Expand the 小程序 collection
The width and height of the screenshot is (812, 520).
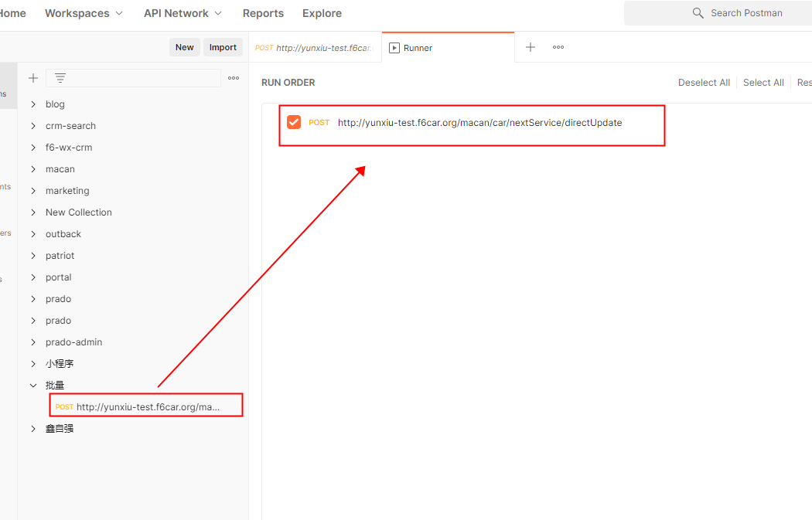point(33,364)
